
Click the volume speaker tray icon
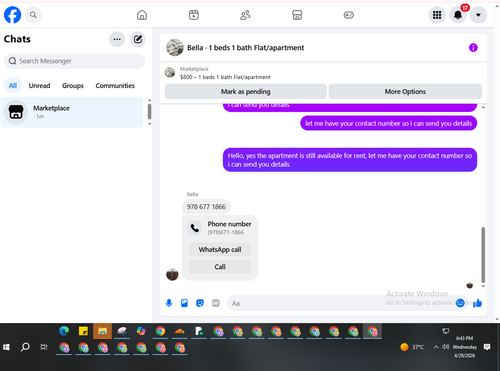(x=445, y=347)
